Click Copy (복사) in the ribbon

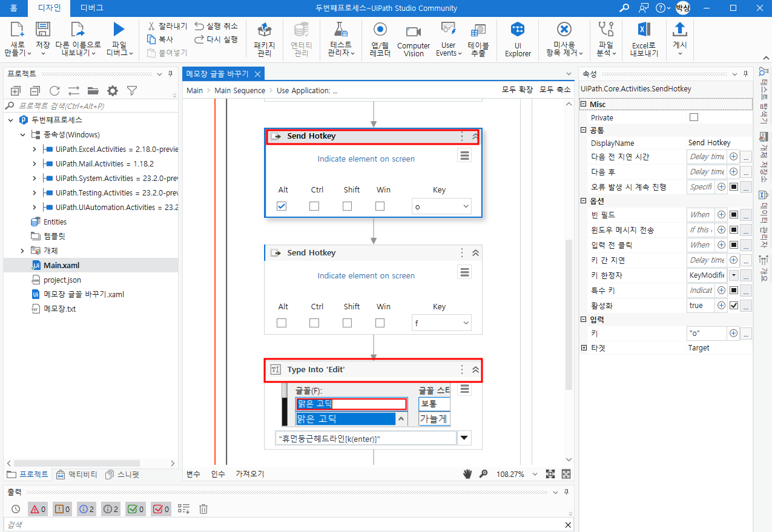[160, 39]
